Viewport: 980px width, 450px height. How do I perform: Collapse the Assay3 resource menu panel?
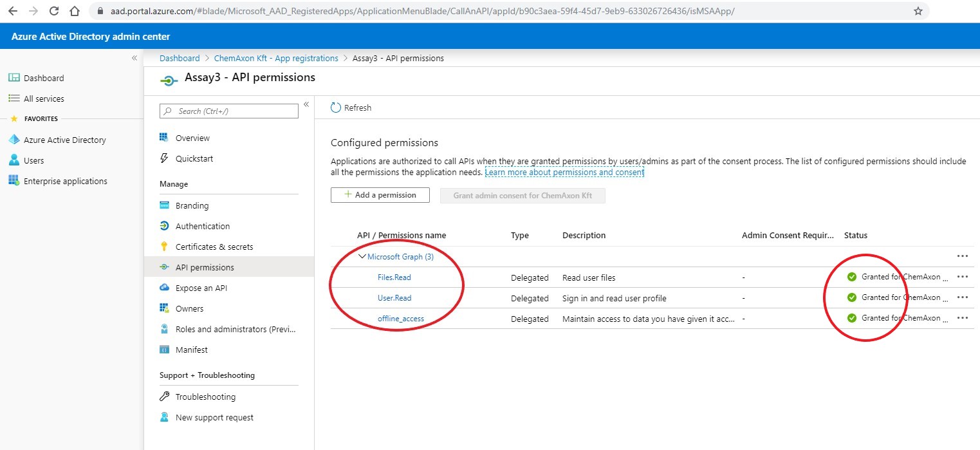[x=306, y=104]
